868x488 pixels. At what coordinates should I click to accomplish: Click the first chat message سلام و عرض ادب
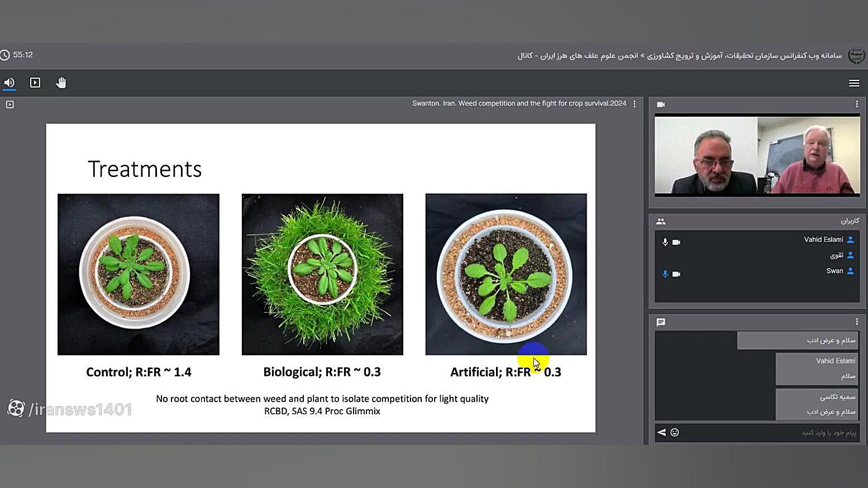[x=831, y=341]
